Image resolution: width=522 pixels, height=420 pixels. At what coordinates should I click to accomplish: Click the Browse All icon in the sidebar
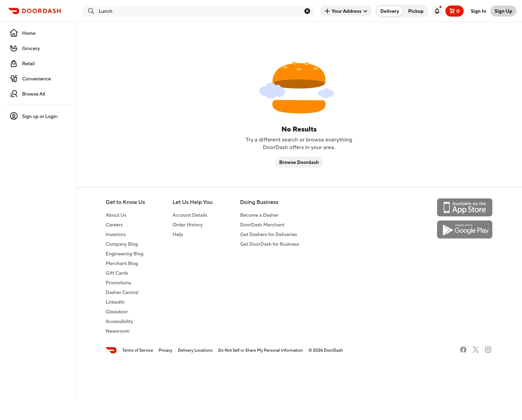[x=14, y=94]
